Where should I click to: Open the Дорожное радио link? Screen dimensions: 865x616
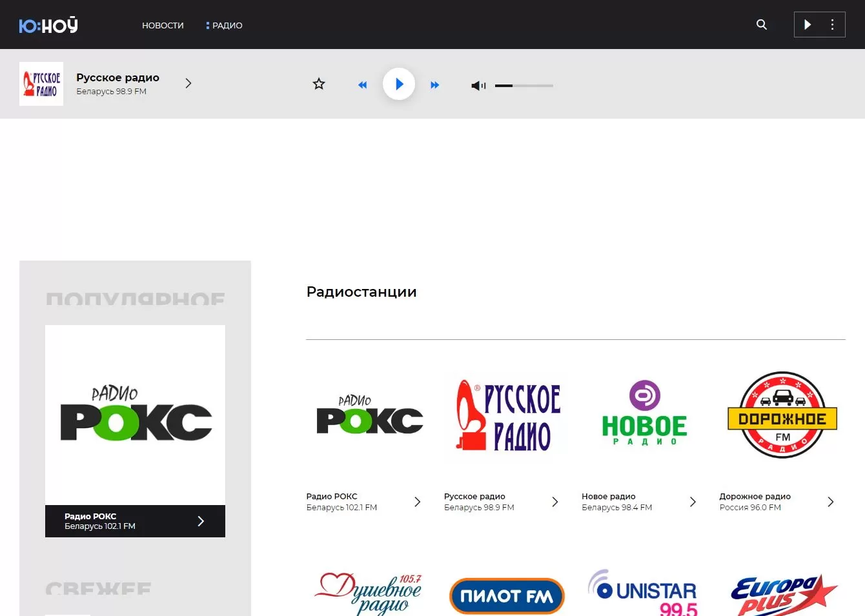click(x=755, y=497)
